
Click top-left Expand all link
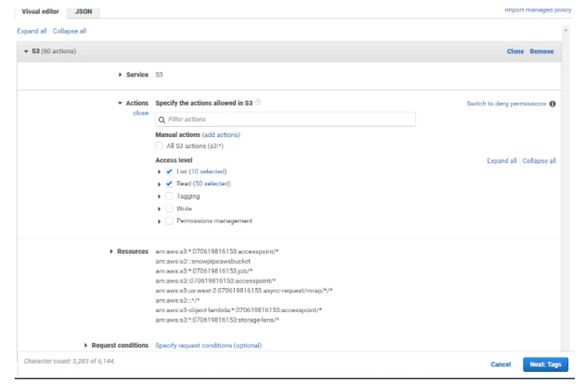32,31
